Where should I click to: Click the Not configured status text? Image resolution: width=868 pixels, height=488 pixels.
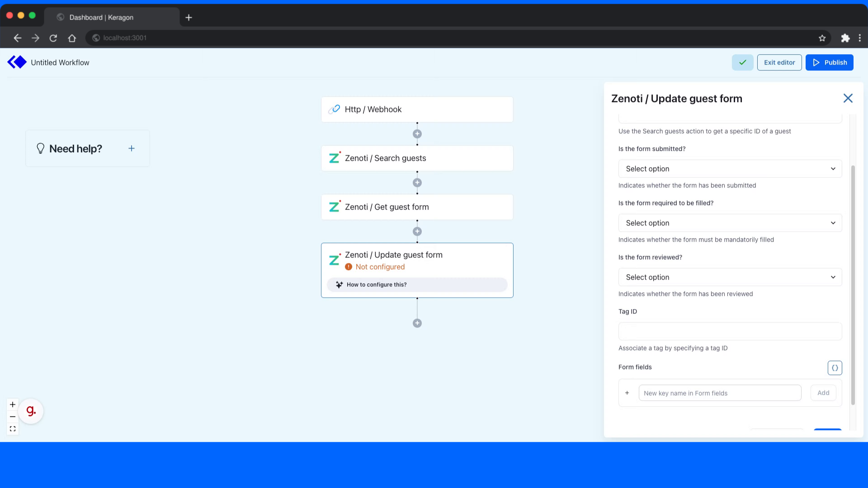click(380, 267)
